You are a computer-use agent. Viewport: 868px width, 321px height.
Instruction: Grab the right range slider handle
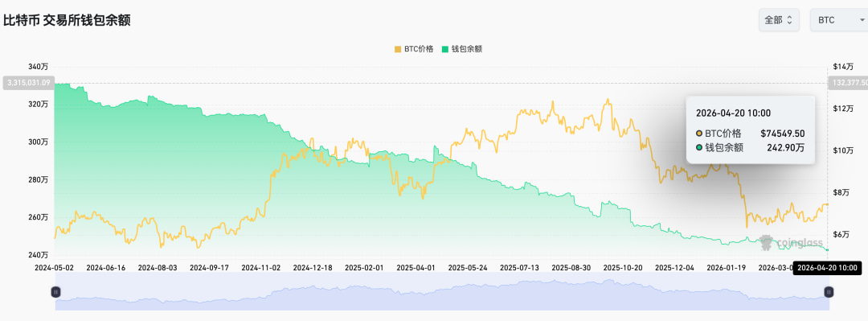(829, 291)
